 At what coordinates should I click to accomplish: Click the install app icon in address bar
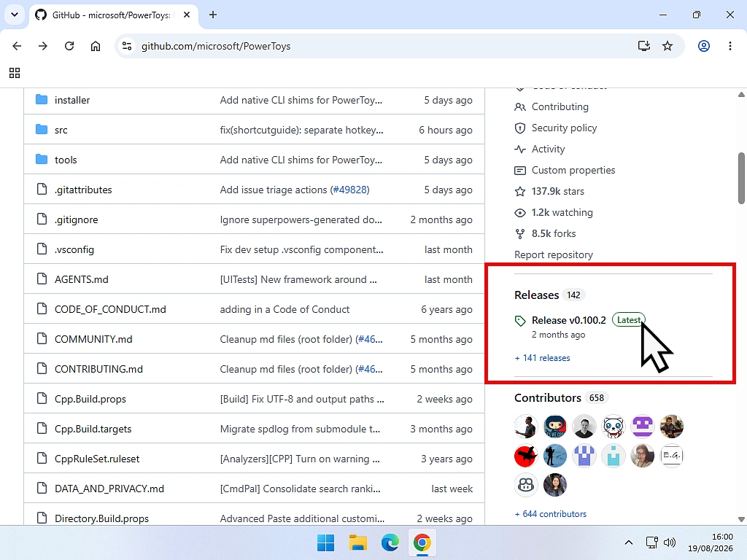tap(643, 46)
